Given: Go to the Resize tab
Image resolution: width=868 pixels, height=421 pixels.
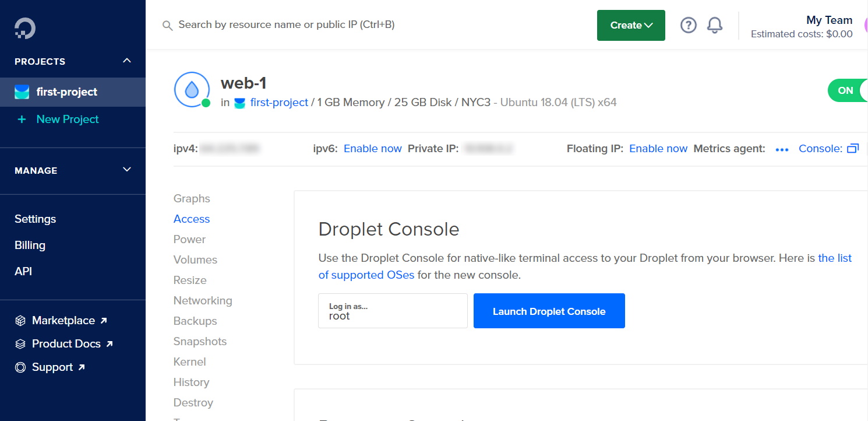Looking at the screenshot, I should pyautogui.click(x=190, y=280).
